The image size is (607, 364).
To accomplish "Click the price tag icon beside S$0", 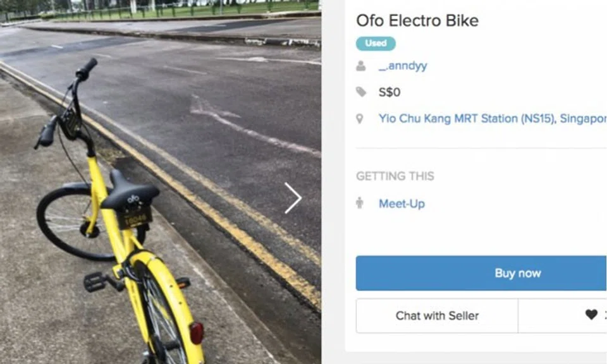I will click(360, 92).
